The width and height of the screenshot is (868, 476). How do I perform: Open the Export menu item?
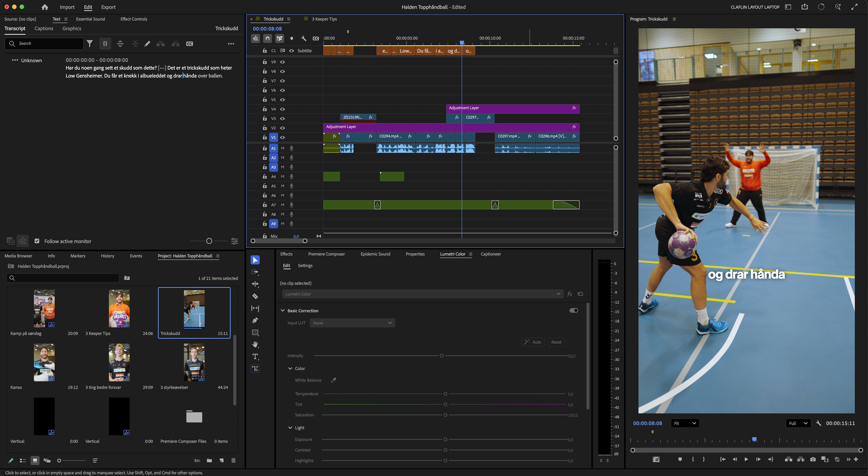(108, 7)
